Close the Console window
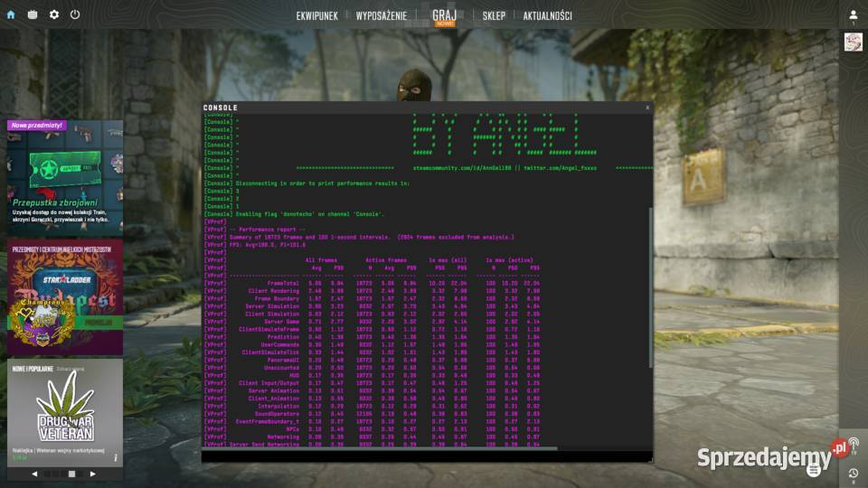 pyautogui.click(x=646, y=108)
